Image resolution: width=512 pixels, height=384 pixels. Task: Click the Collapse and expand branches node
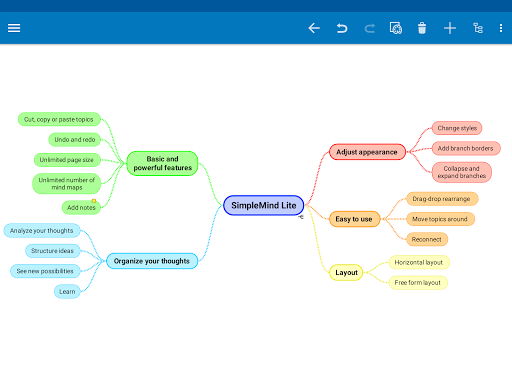click(x=462, y=172)
